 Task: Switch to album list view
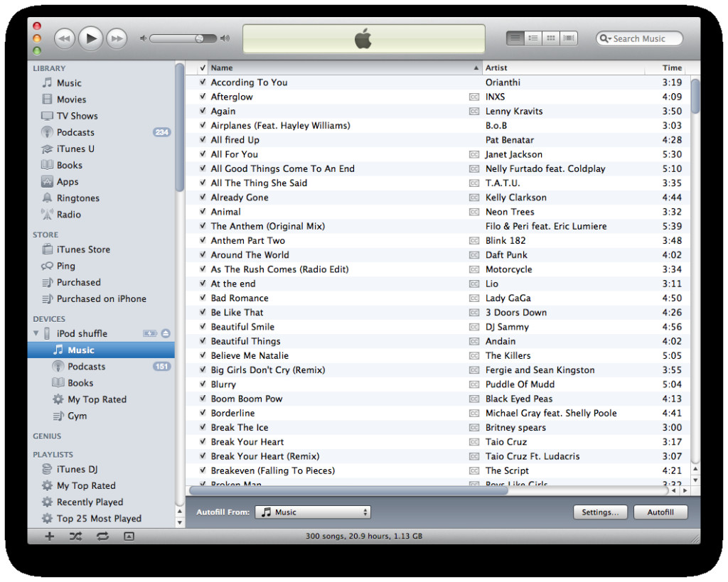(532, 38)
